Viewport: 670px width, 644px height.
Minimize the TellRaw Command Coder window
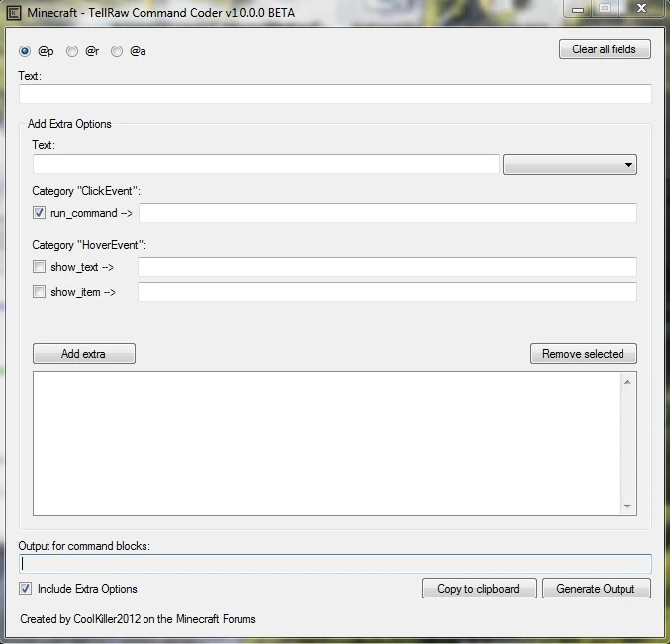point(578,9)
